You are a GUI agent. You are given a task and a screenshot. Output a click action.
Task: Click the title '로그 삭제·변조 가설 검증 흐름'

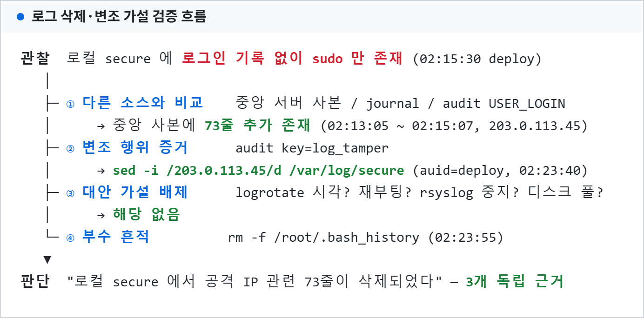tap(119, 17)
